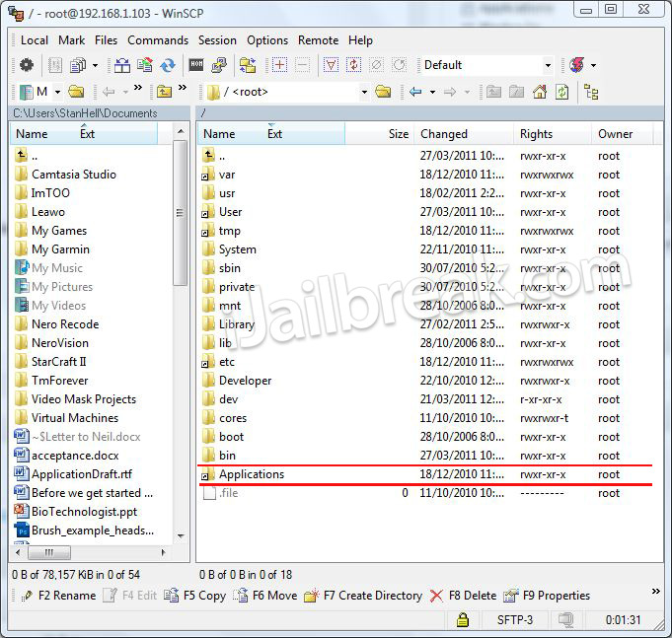Click F5 Copy button
Viewport: 672px width, 638px height.
(x=195, y=596)
